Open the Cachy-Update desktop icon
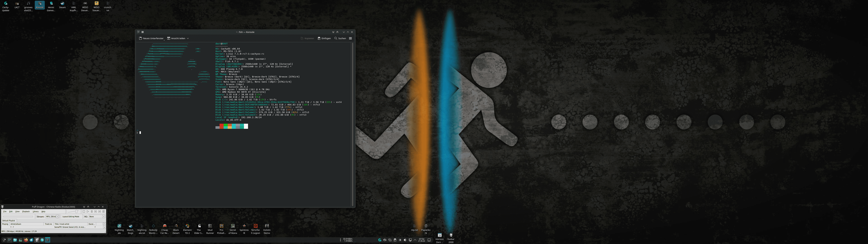This screenshot has height=244, width=868. click(x=6, y=6)
